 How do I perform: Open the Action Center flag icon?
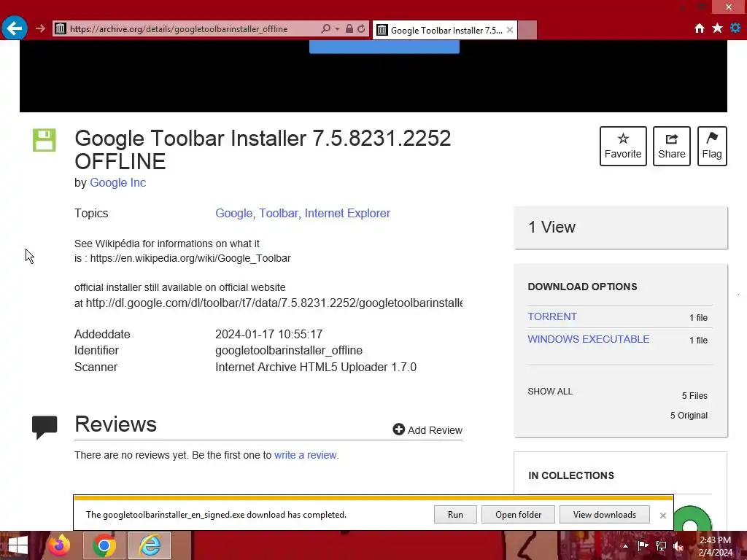coord(643,545)
